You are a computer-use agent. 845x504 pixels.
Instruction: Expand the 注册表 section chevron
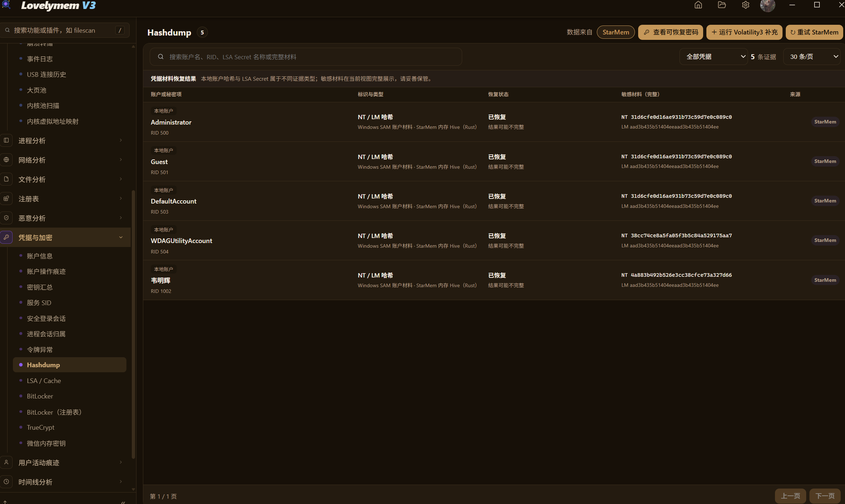tap(121, 199)
